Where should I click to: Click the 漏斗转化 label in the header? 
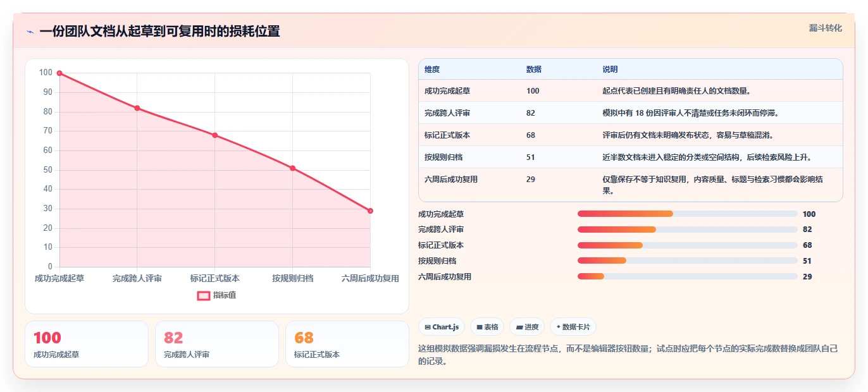tap(826, 28)
